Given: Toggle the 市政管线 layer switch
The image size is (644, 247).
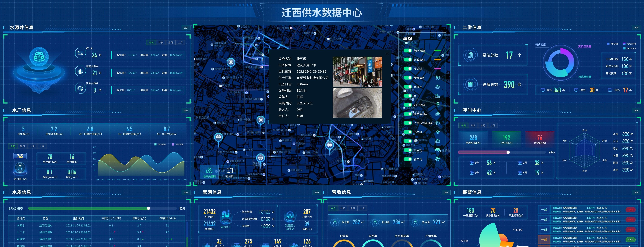Looking at the screenshot, I should [x=408, y=60].
